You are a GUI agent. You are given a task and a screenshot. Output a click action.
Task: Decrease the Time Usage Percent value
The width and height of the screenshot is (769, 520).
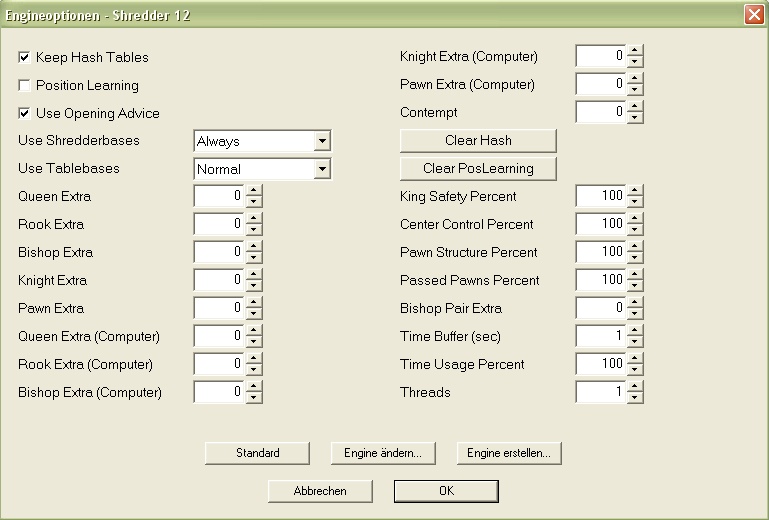[x=635, y=369]
